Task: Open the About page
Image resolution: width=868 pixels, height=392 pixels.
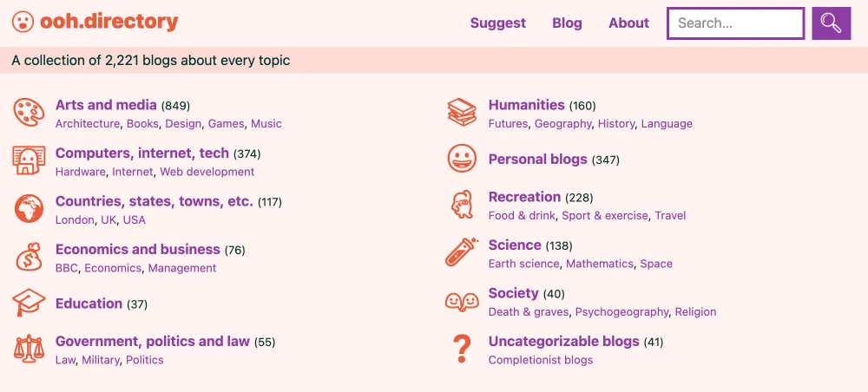Action: (x=628, y=23)
